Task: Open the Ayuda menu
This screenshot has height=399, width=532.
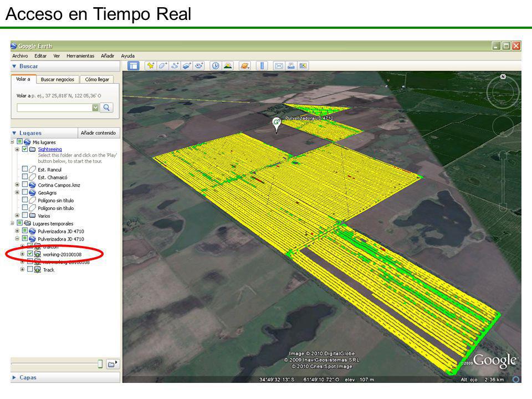Action: (128, 56)
